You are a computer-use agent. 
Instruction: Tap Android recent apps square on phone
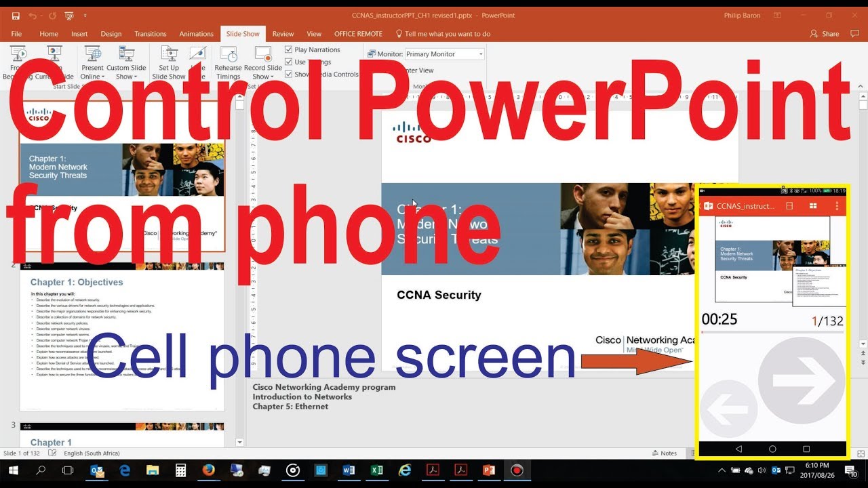[806, 449]
